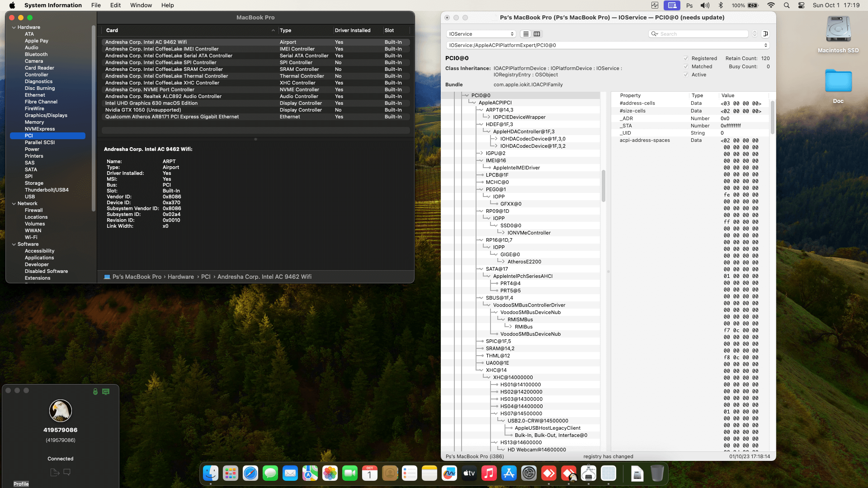Open System Settings gear in Dock

529,473
